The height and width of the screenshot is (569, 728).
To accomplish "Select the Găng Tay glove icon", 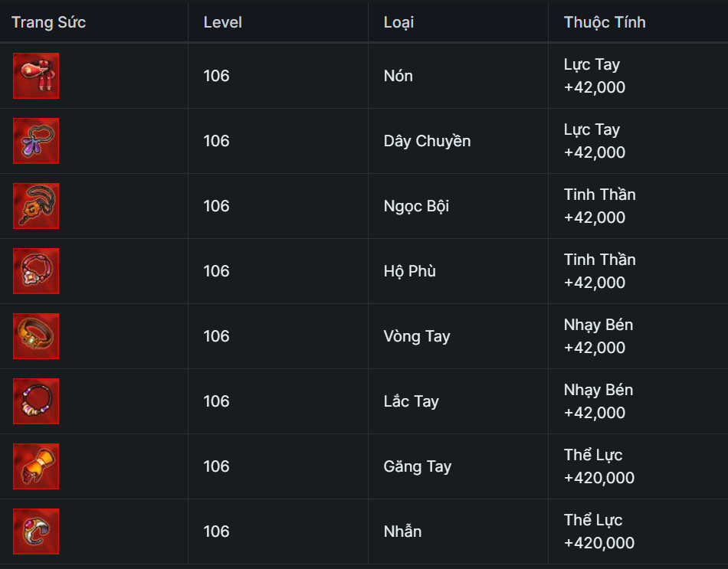I will [36, 466].
